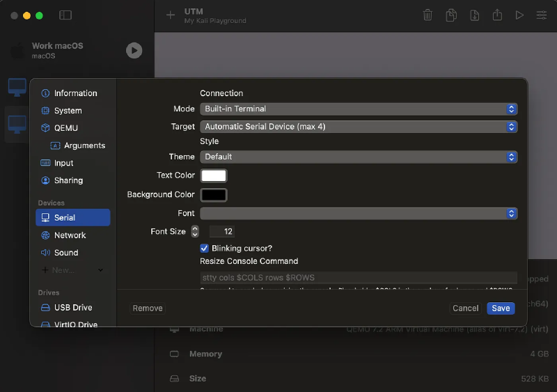Click the add new VM plus icon

[171, 15]
